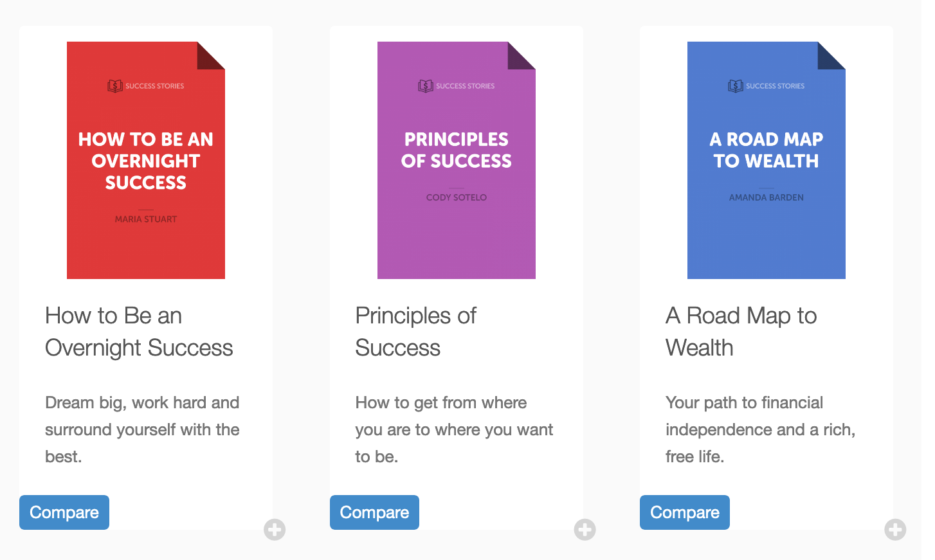The width and height of the screenshot is (935, 560).
Task: Click Success Stories logo on the blue cover
Action: 767,86
